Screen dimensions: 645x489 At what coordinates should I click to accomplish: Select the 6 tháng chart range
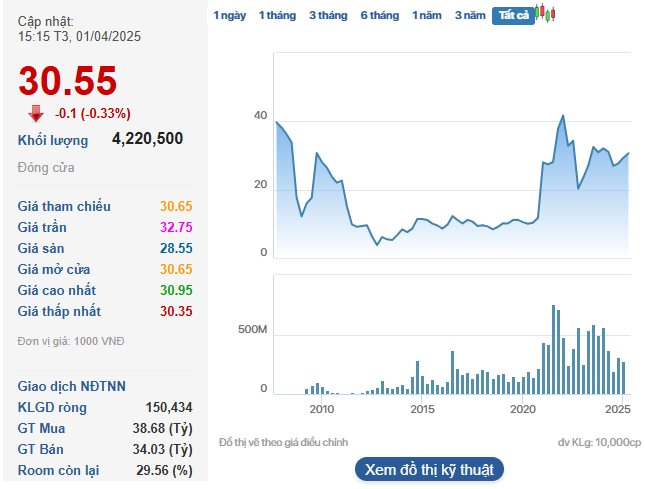380,16
